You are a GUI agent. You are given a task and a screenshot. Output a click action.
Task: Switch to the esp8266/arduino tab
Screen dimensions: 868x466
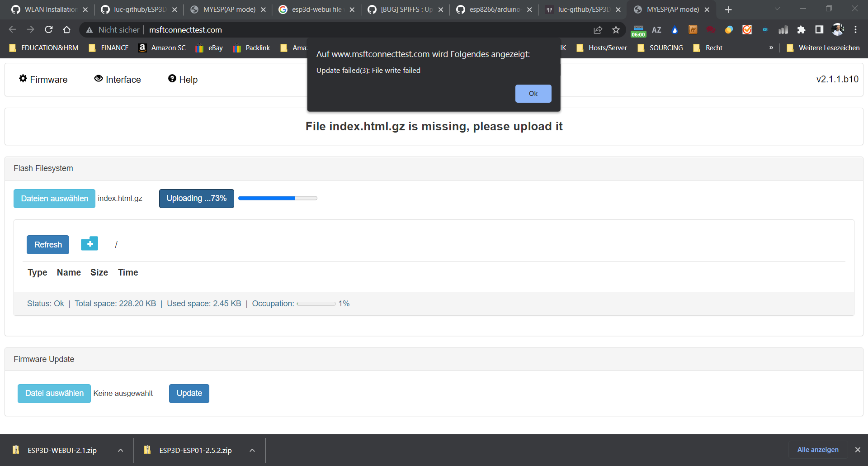493,9
